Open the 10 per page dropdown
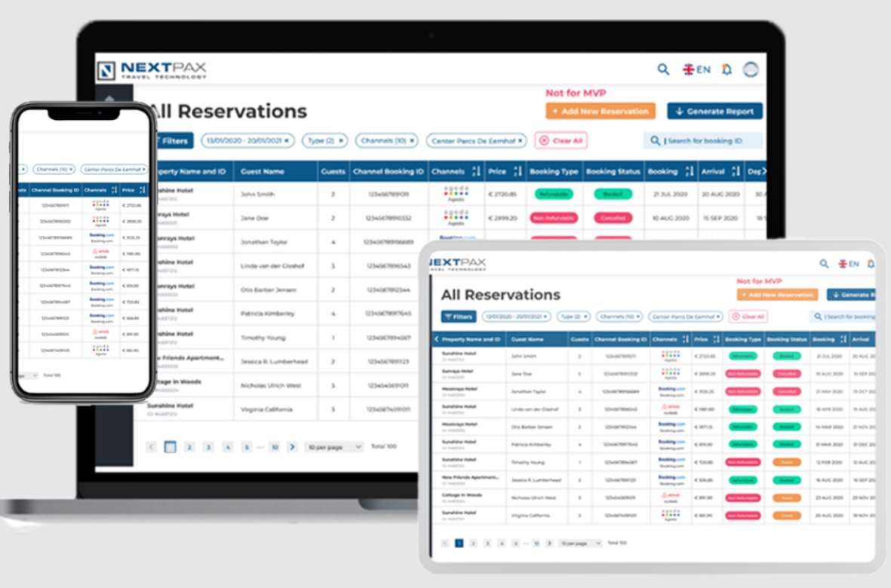 [333, 446]
